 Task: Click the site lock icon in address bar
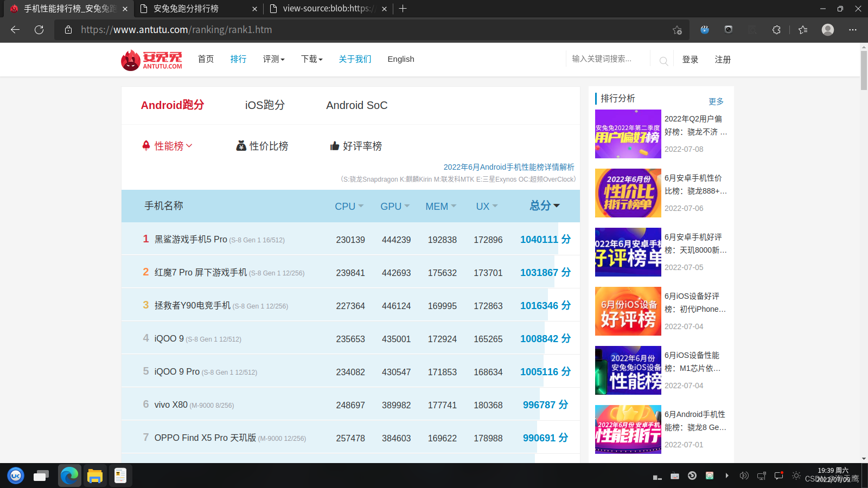pos(68,30)
